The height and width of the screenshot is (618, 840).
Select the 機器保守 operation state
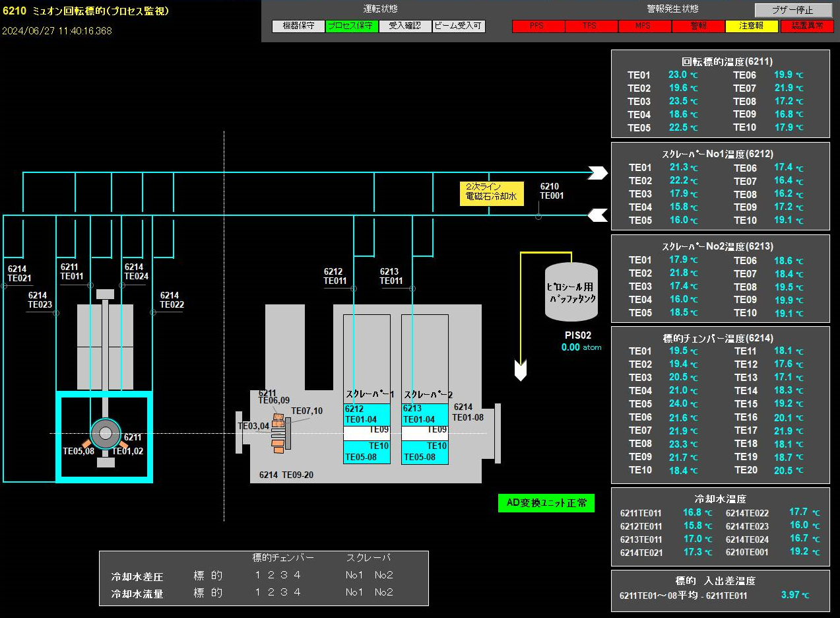(x=298, y=26)
